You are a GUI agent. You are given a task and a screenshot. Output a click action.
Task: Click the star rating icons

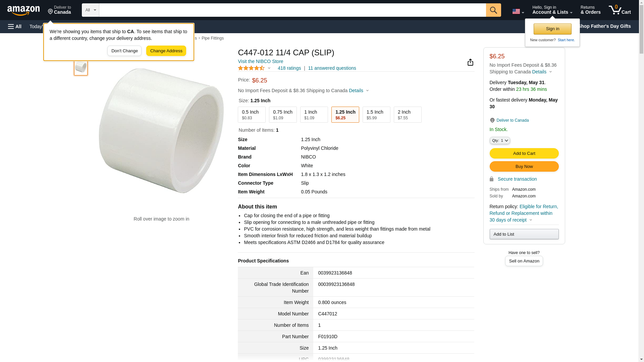click(x=252, y=68)
